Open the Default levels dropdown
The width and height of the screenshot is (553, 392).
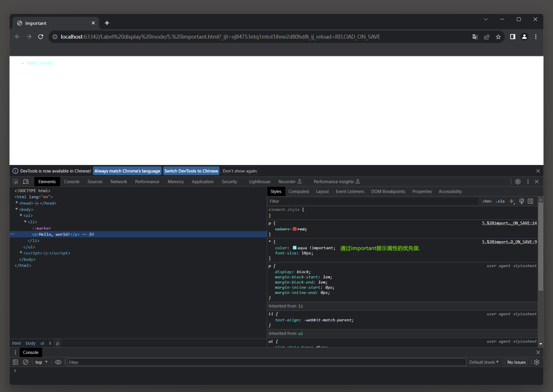[x=484, y=362]
